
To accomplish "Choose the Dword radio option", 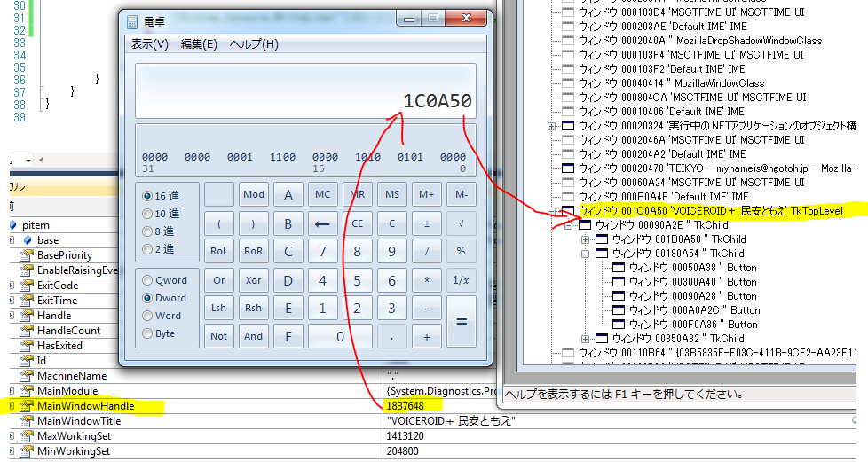I will [x=147, y=298].
